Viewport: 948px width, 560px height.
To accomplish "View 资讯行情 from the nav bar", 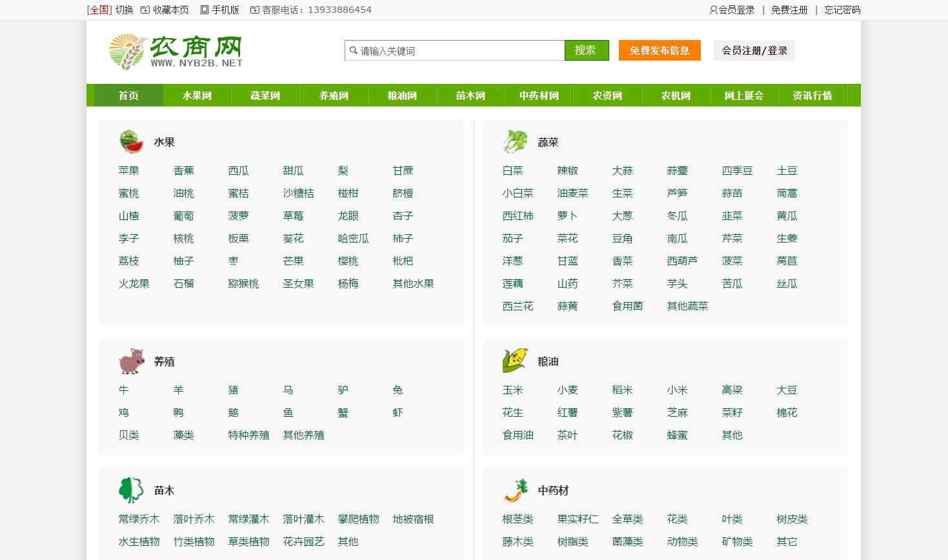I will click(x=813, y=95).
